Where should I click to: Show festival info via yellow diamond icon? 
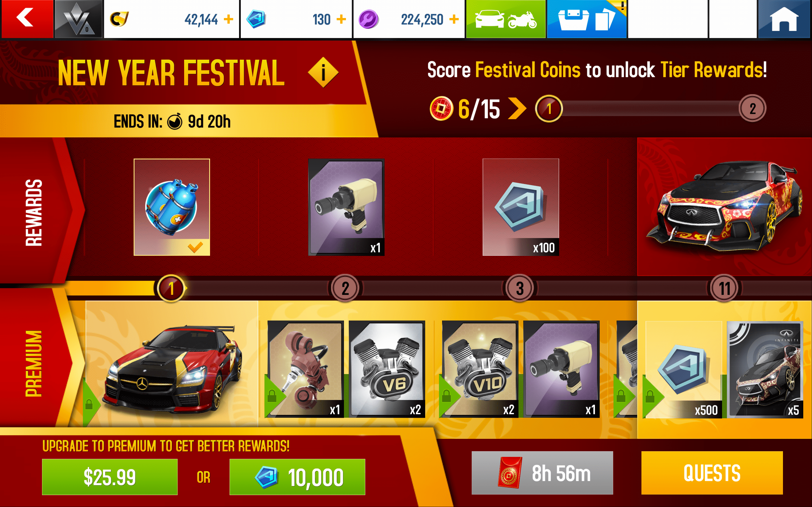point(323,72)
